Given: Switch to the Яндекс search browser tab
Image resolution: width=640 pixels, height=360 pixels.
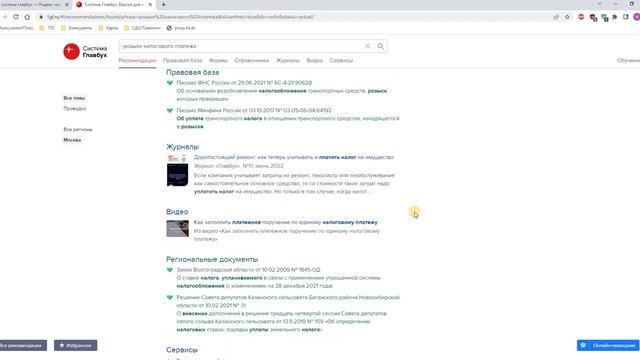Looking at the screenshot, I should click(x=31, y=4).
